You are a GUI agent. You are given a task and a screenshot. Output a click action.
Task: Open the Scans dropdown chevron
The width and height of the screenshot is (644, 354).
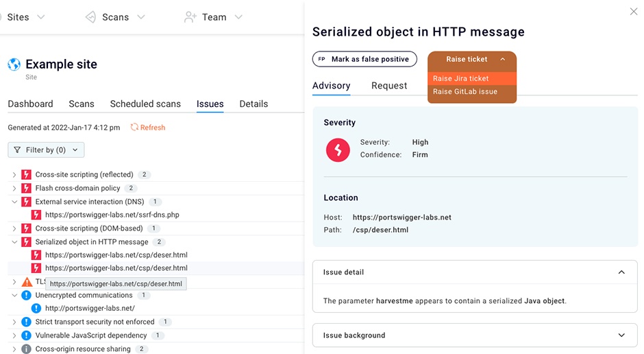[x=141, y=17]
